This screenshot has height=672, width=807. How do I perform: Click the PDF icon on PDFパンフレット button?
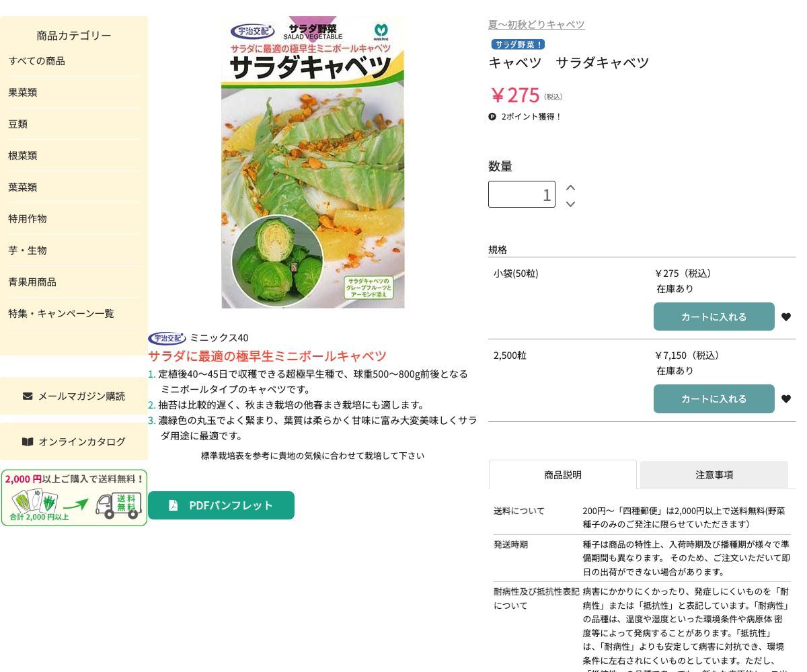(174, 505)
